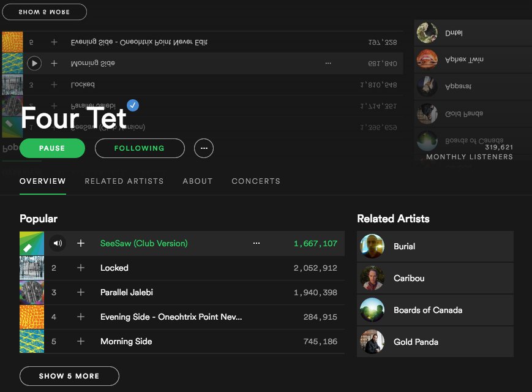Viewport: 532px width, 392px height.
Task: Click the plus icon beside Parallel Jalebi
Action: 80,292
